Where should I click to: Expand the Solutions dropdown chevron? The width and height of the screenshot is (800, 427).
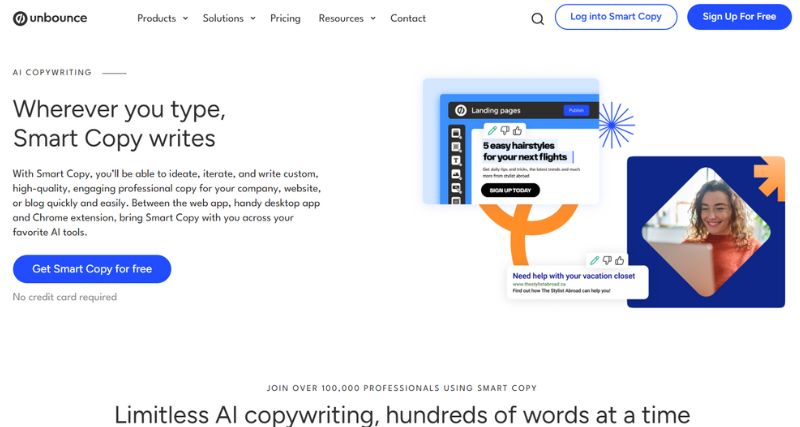253,18
